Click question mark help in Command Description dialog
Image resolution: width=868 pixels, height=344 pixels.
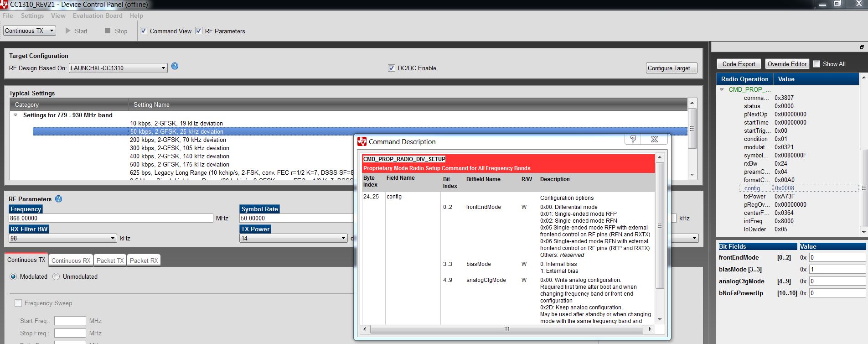pos(633,139)
